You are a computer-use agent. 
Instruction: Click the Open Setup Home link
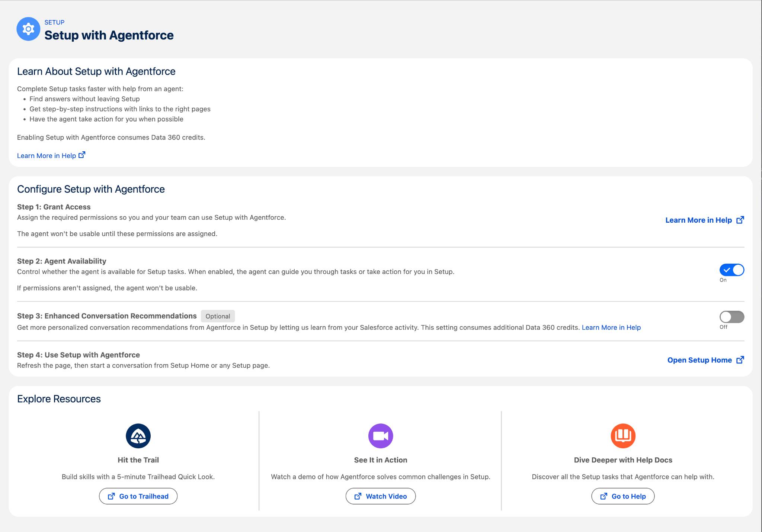pyautogui.click(x=706, y=360)
